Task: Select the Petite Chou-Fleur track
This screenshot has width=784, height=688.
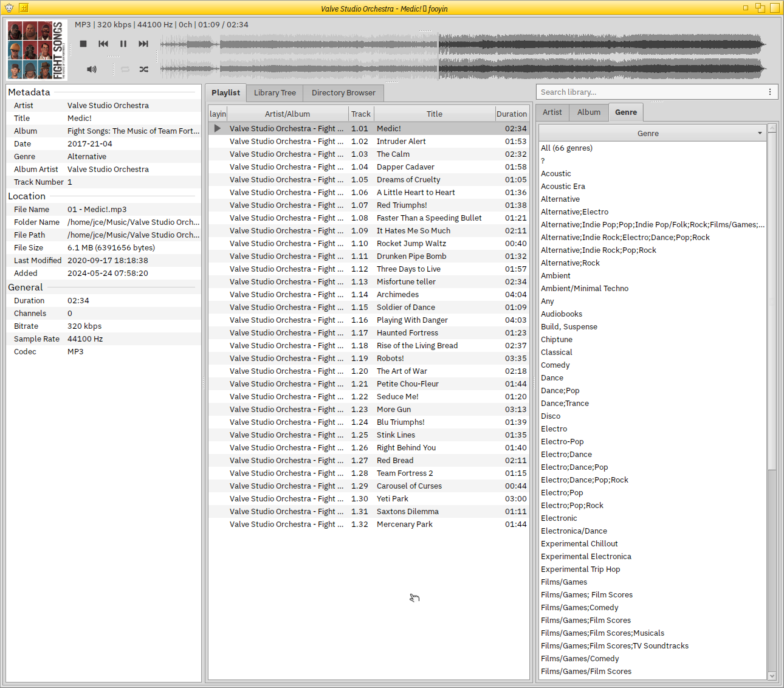Action: 368,384
